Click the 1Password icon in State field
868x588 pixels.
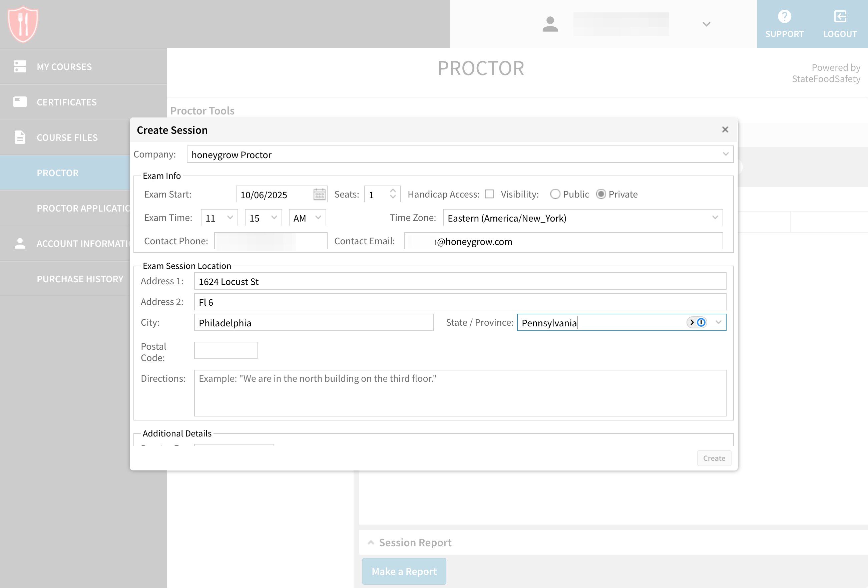(701, 322)
